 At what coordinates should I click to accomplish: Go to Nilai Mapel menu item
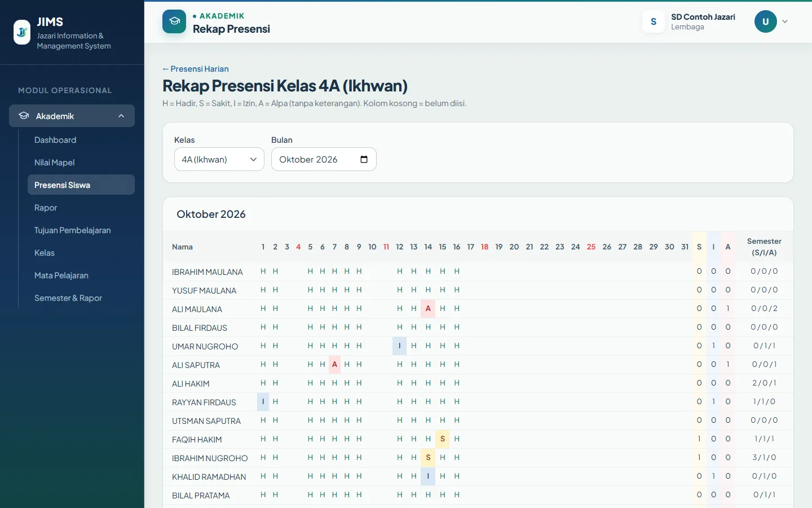tap(55, 163)
